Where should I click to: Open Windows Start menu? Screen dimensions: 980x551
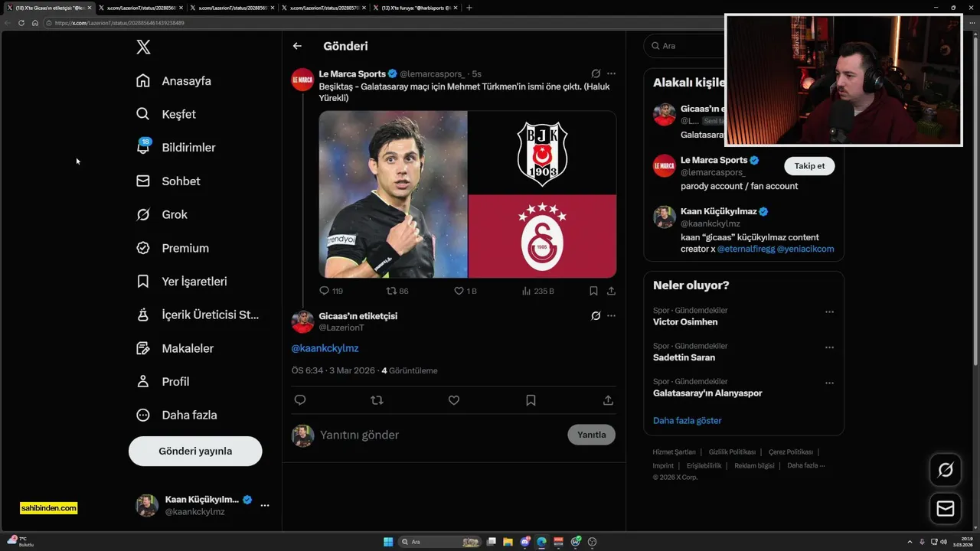point(388,542)
